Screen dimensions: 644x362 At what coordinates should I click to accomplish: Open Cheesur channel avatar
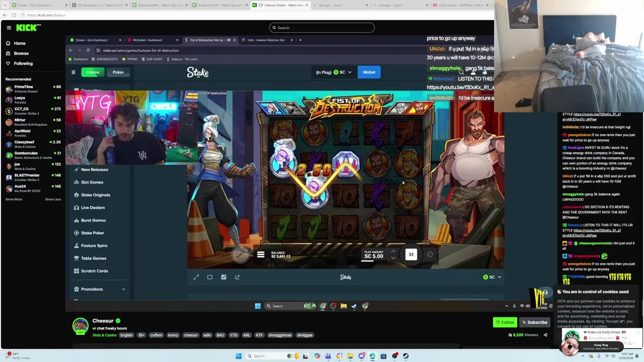click(x=80, y=326)
